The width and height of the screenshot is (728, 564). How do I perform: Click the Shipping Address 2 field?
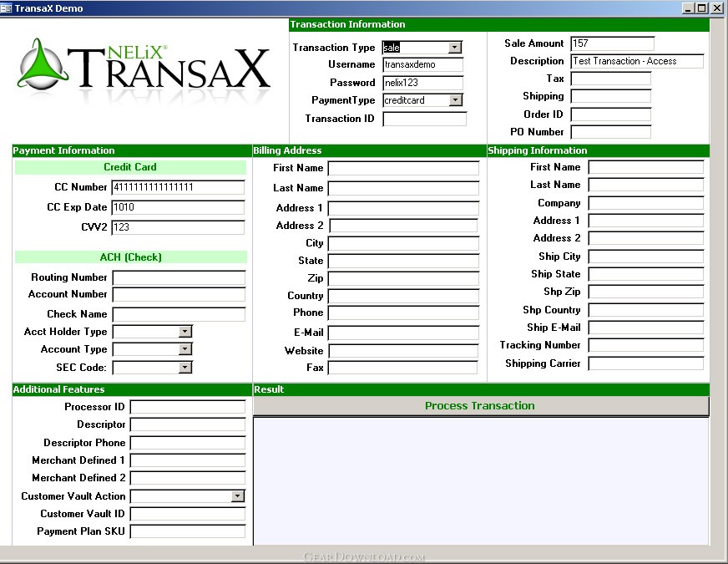click(646, 238)
